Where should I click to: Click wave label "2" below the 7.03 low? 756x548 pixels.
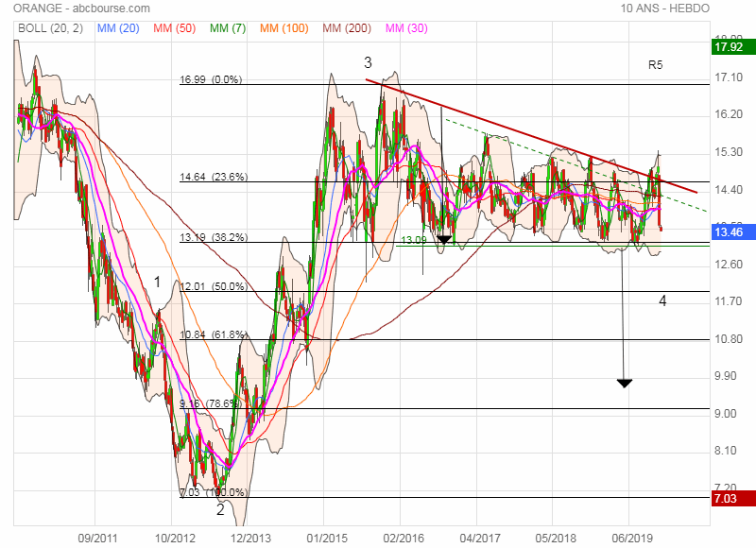pyautogui.click(x=220, y=509)
